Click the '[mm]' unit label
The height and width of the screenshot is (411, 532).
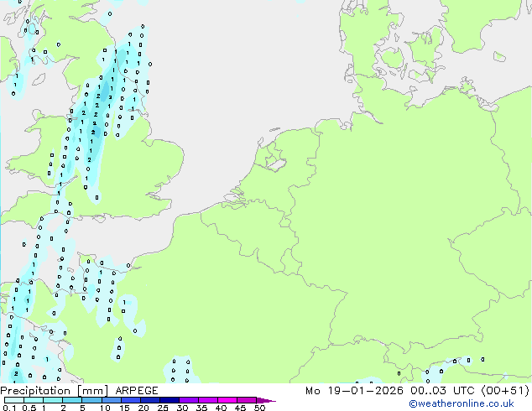(92, 391)
